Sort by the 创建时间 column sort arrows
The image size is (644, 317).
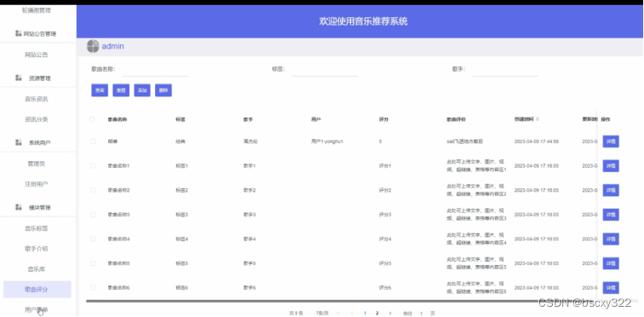click(538, 119)
